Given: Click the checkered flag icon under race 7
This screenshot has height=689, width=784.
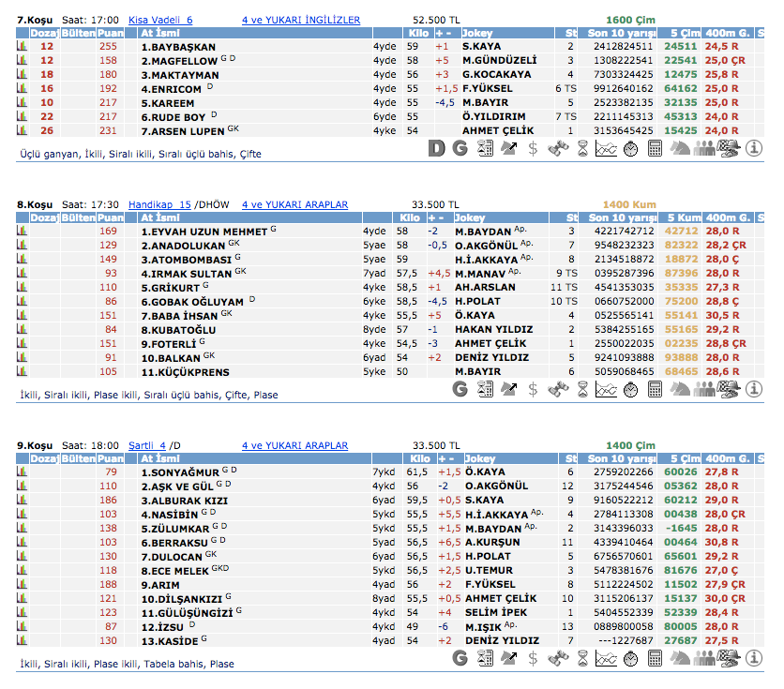Looking at the screenshot, I should pyautogui.click(x=729, y=148).
